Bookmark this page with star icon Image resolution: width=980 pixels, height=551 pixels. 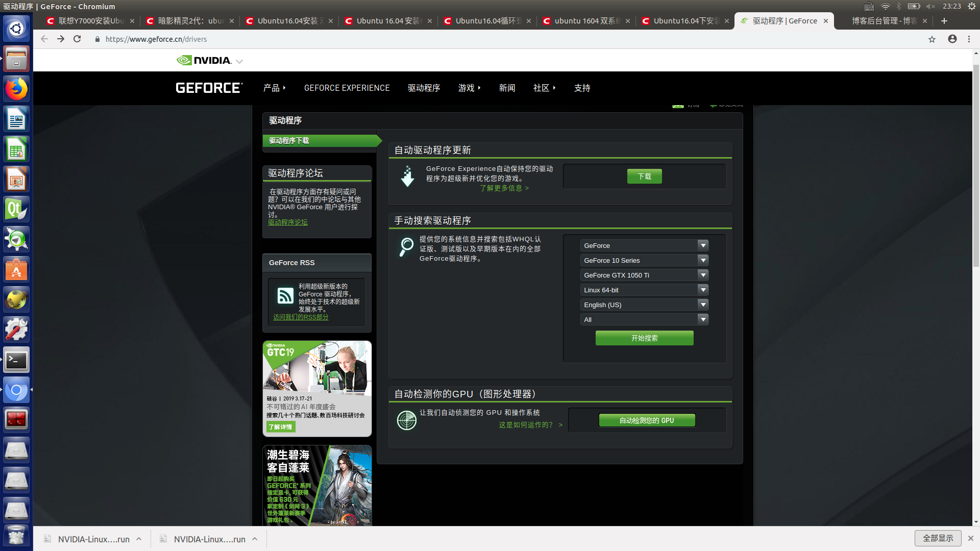(x=932, y=39)
